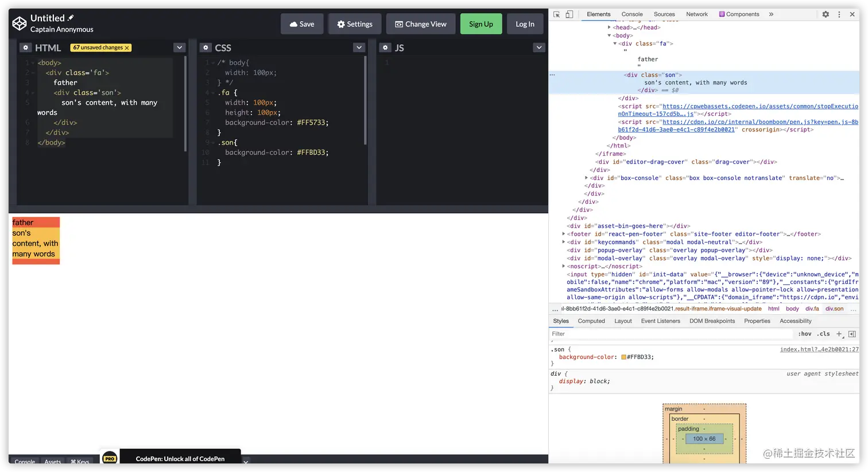Open HTML panel dropdown arrow
Viewport: 868px width, 472px height.
(x=180, y=48)
